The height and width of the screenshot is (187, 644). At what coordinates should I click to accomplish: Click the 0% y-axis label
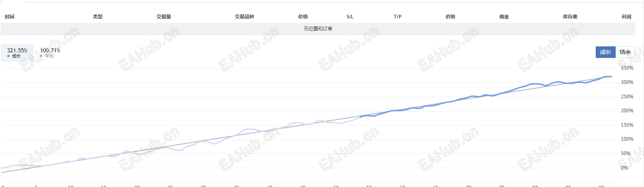[x=624, y=168]
